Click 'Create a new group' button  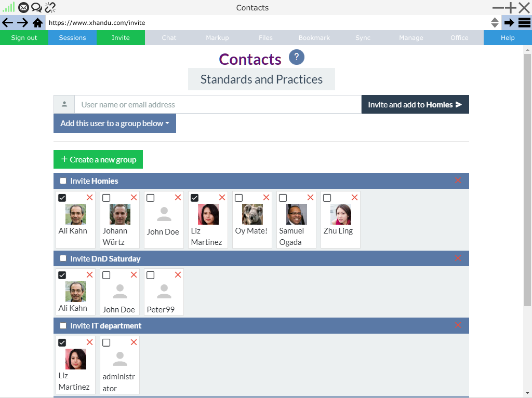pos(98,159)
